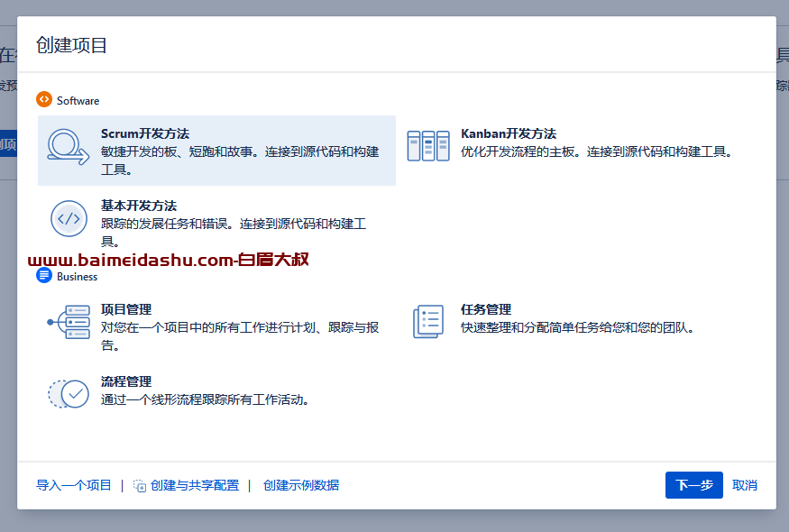
Task: Click the 创建项目 dialog heading
Action: point(71,45)
